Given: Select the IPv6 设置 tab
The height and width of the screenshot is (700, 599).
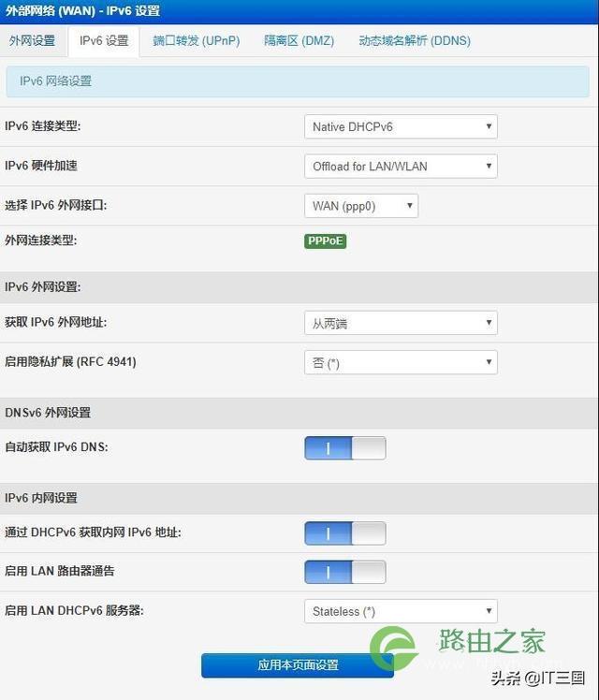Looking at the screenshot, I should point(104,41).
